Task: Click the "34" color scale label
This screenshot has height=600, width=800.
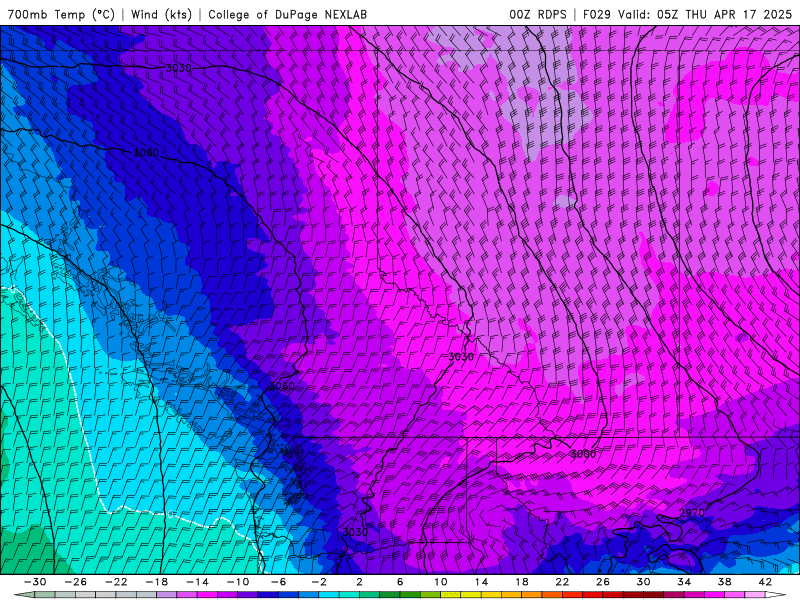Action: (684, 582)
